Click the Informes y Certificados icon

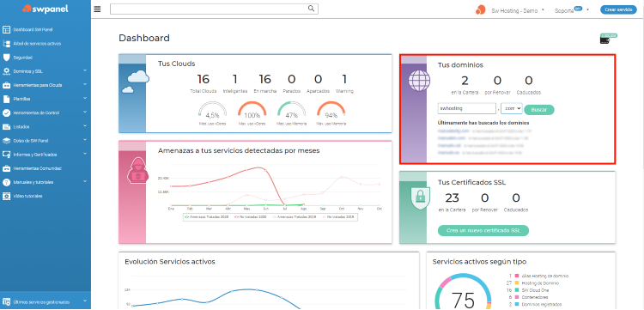point(6,155)
